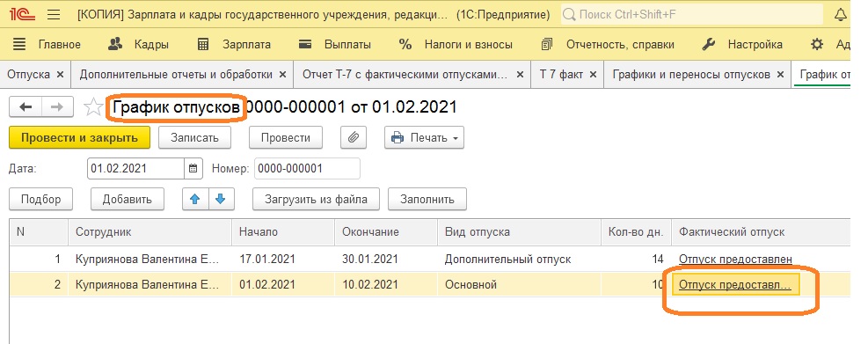Go forward with the right arrow button
Screen dimensions: 868x344
(x=57, y=107)
